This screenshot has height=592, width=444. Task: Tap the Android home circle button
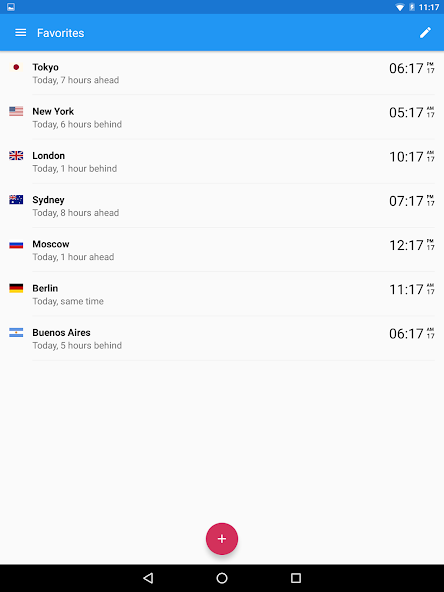click(222, 578)
